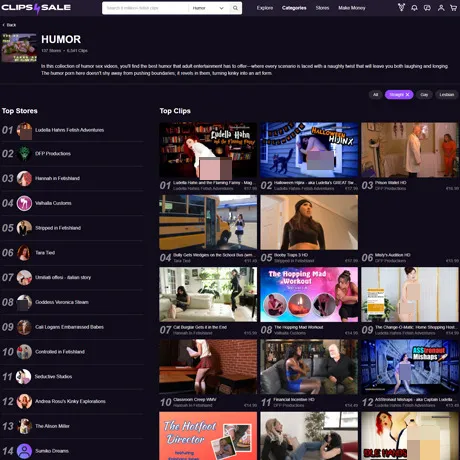Click the fox-shaped icon in header

point(401,7)
